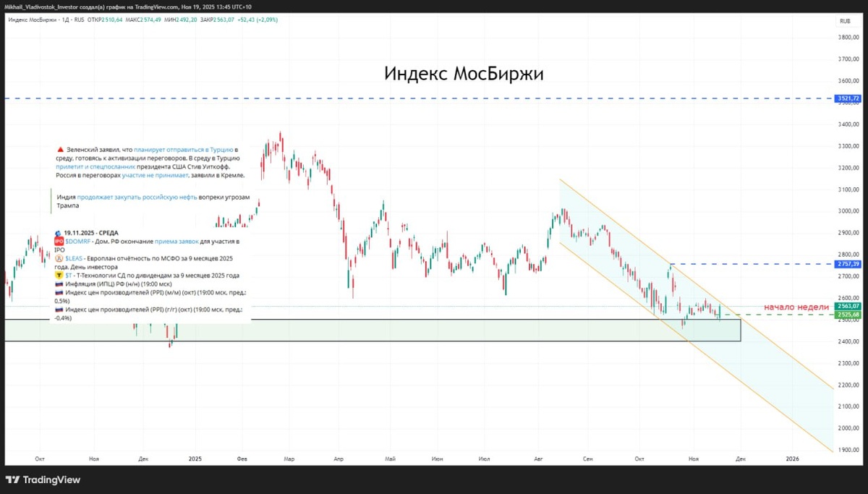Viewport: 868px width, 494px height.
Task: Click the Russian flag beside Инфляция (ИПЦ)
Action: pyautogui.click(x=59, y=284)
